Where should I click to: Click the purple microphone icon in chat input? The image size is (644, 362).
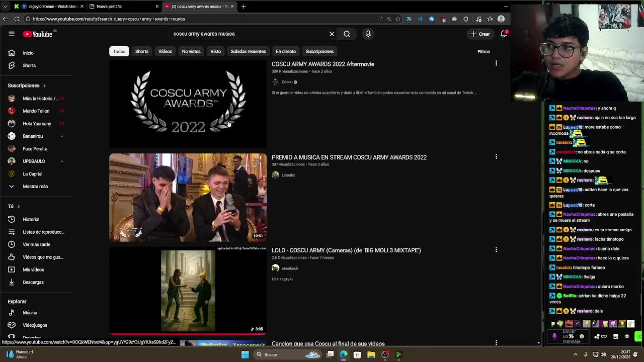[555, 336]
